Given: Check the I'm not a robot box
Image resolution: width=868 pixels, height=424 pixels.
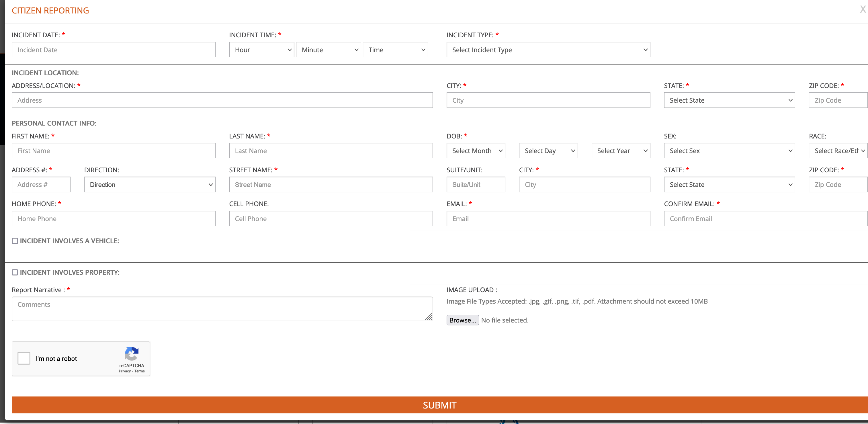Looking at the screenshot, I should (24, 358).
